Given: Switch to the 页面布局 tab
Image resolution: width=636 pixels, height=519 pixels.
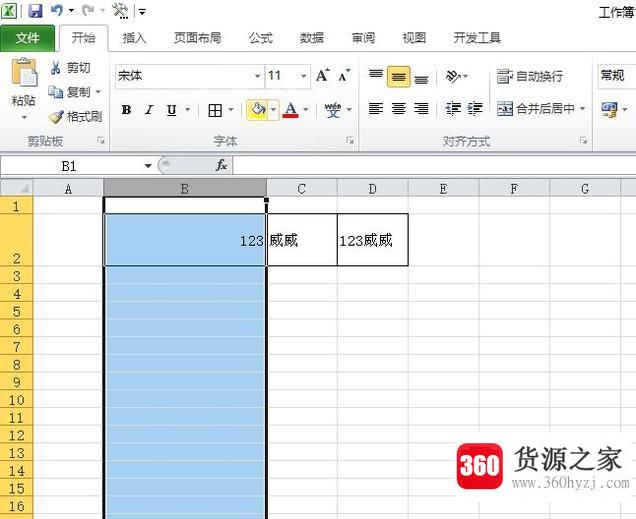Looking at the screenshot, I should coord(198,38).
